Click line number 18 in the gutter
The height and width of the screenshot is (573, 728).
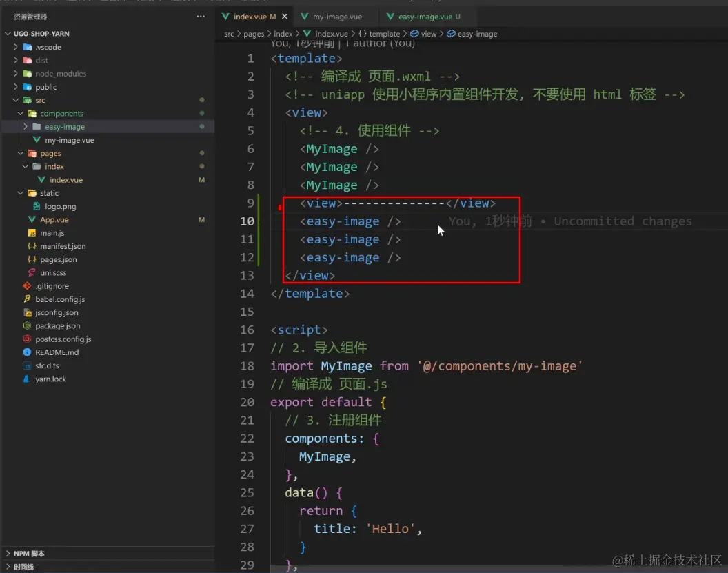click(247, 366)
